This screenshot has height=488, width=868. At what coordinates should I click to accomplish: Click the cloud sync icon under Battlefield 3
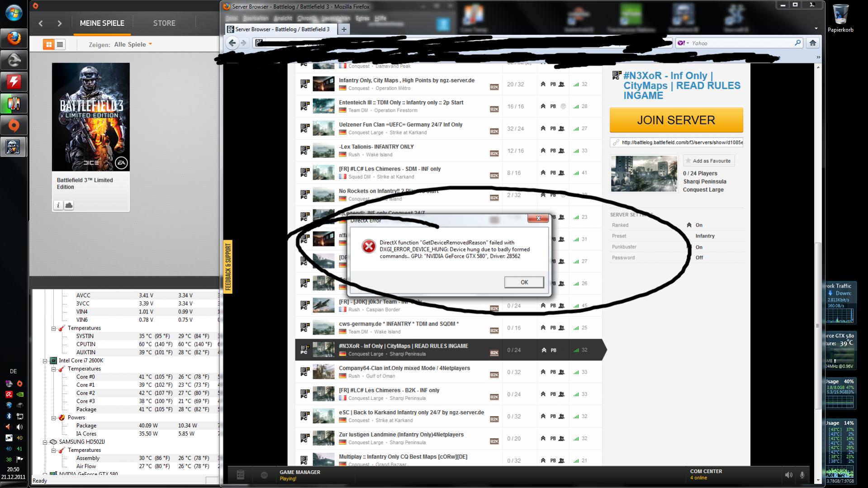point(69,205)
